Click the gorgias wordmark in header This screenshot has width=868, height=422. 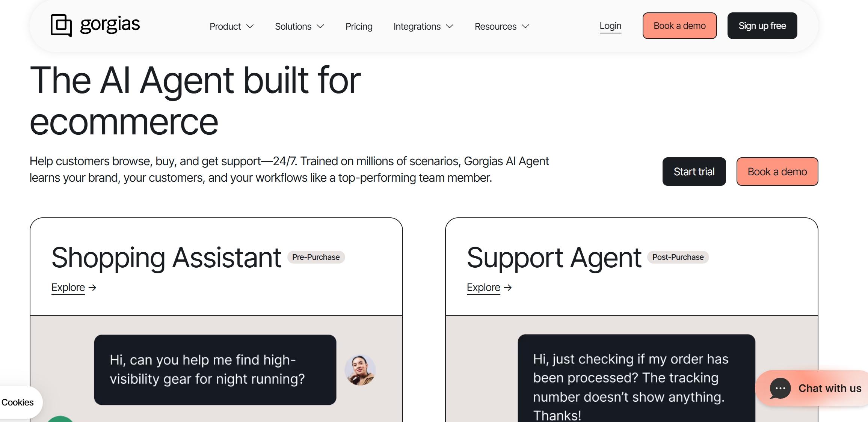[110, 24]
